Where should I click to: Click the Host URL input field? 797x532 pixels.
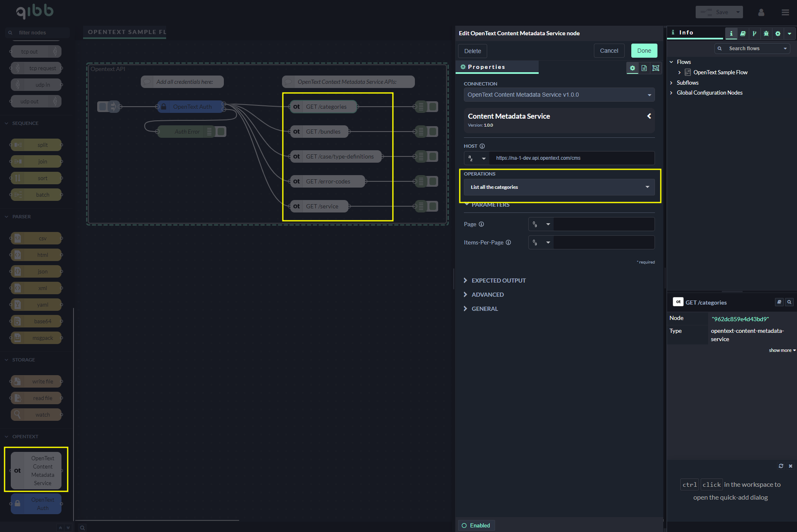point(571,158)
